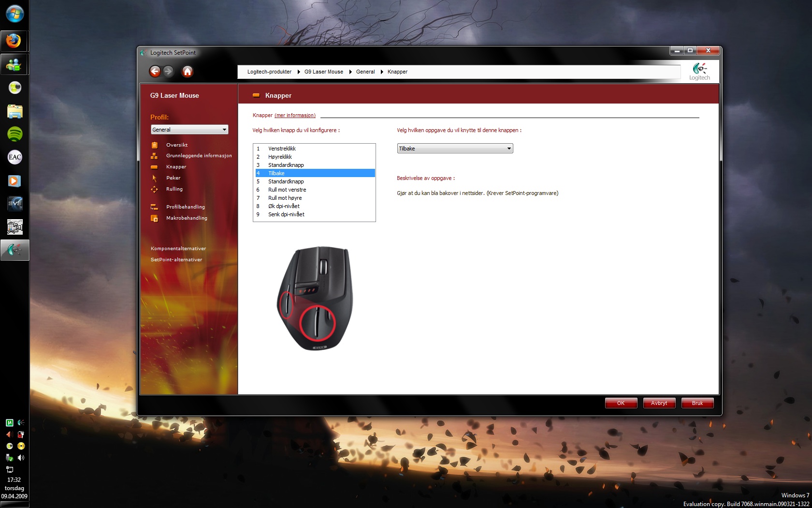Open the Windows Start orb
Image resolution: width=812 pixels, height=508 pixels.
(x=14, y=14)
